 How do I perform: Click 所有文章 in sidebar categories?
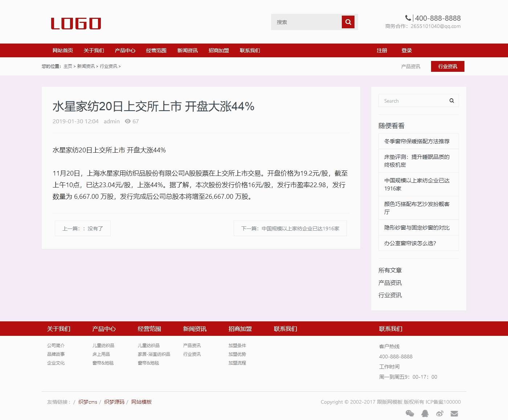coord(390,270)
